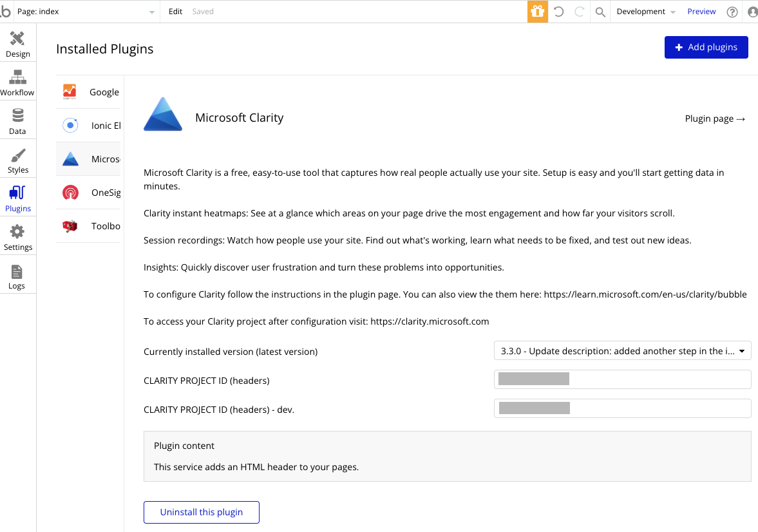Click the search magnifier icon
The width and height of the screenshot is (758, 532).
pos(600,12)
